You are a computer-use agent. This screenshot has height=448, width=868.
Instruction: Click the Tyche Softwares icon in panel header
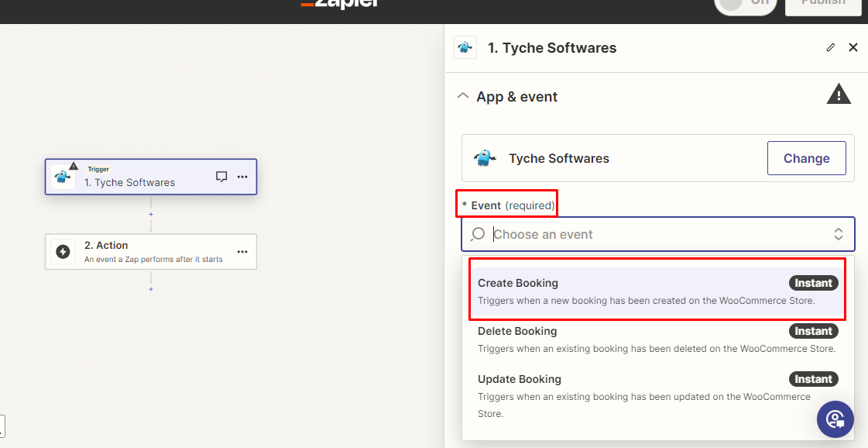click(x=465, y=48)
